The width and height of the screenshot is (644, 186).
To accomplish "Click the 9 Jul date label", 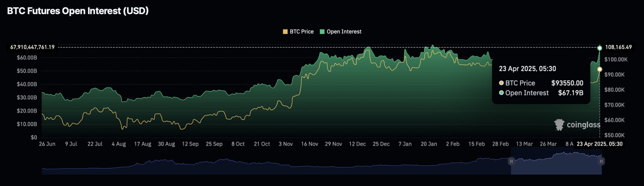I will [71, 144].
